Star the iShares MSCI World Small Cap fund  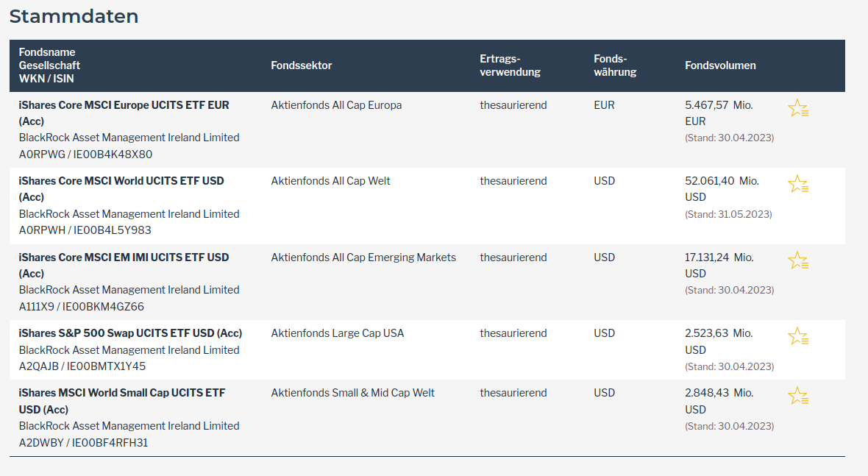pos(797,397)
